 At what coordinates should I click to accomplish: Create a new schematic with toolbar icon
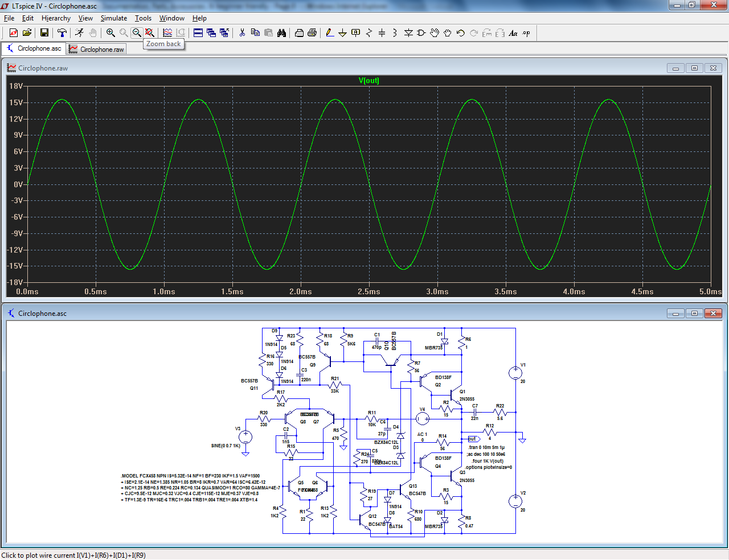[x=14, y=33]
